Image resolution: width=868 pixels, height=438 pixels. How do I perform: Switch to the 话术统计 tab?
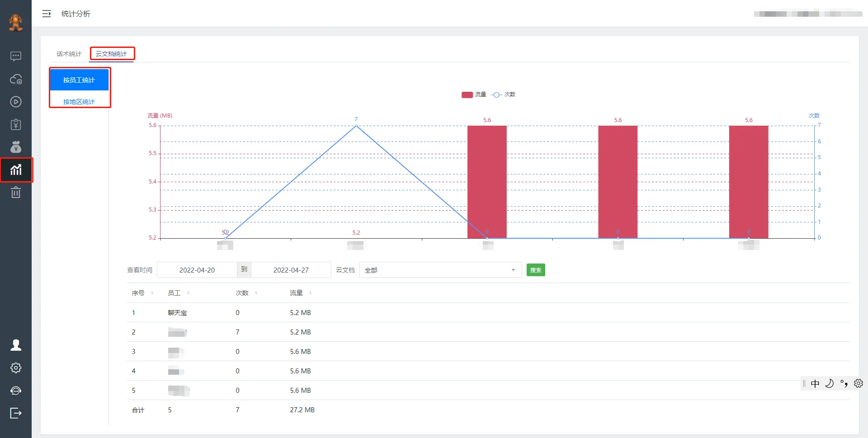click(69, 54)
